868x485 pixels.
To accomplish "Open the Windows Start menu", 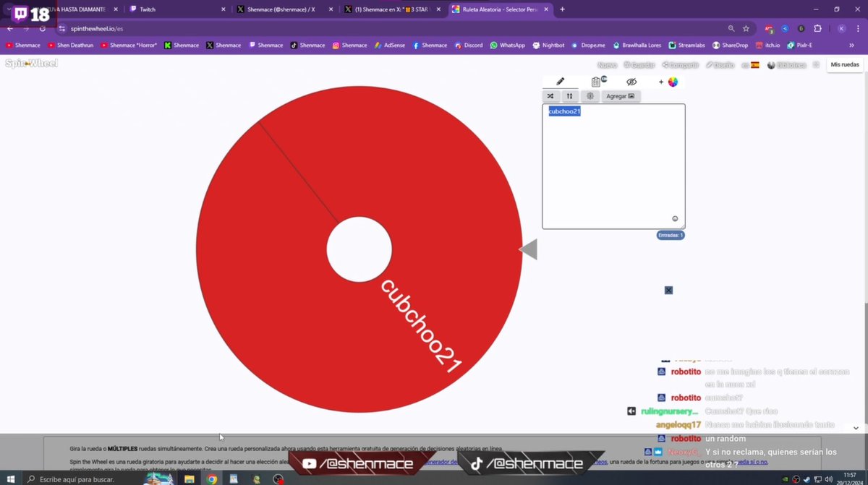I will 11,478.
